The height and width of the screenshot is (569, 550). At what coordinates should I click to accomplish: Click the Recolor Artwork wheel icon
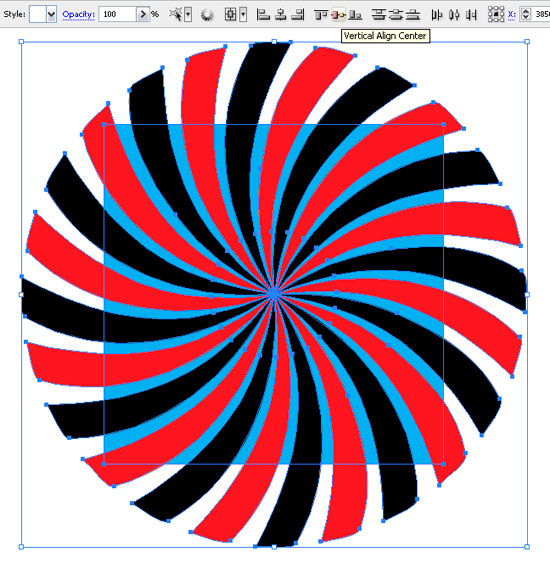tap(207, 15)
